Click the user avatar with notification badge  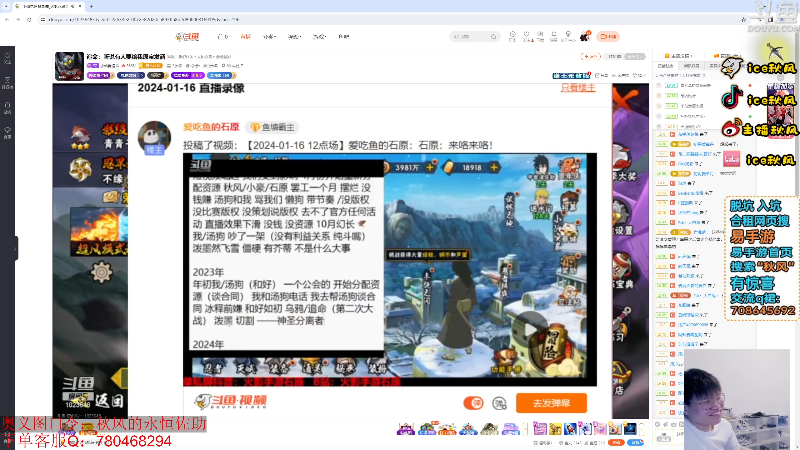pyautogui.click(x=585, y=36)
